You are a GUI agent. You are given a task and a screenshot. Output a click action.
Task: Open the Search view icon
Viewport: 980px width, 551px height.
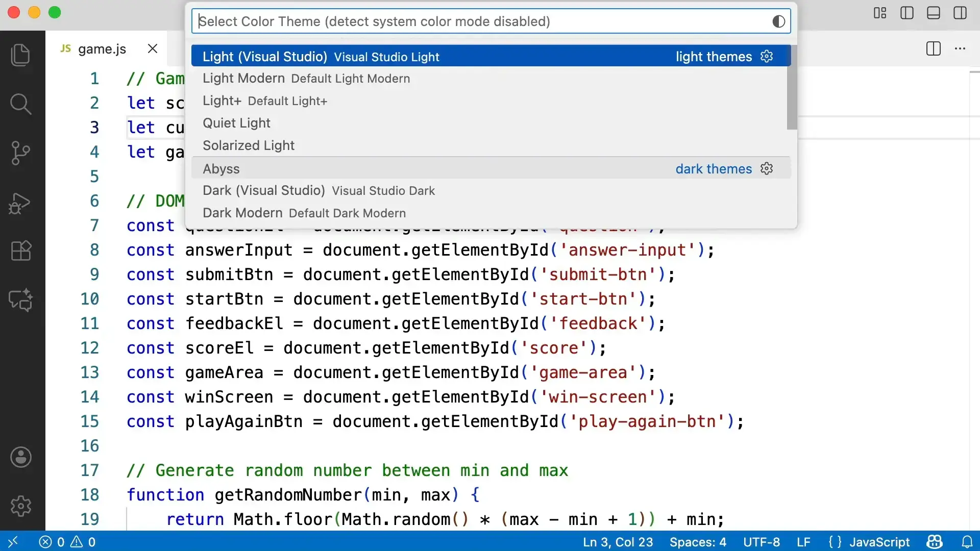[20, 104]
